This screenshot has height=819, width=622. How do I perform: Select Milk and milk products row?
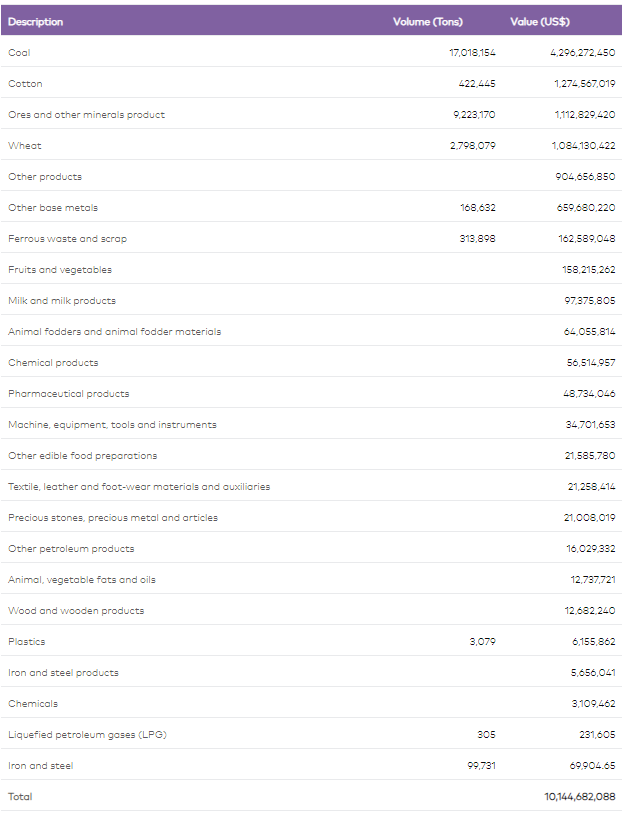(311, 300)
